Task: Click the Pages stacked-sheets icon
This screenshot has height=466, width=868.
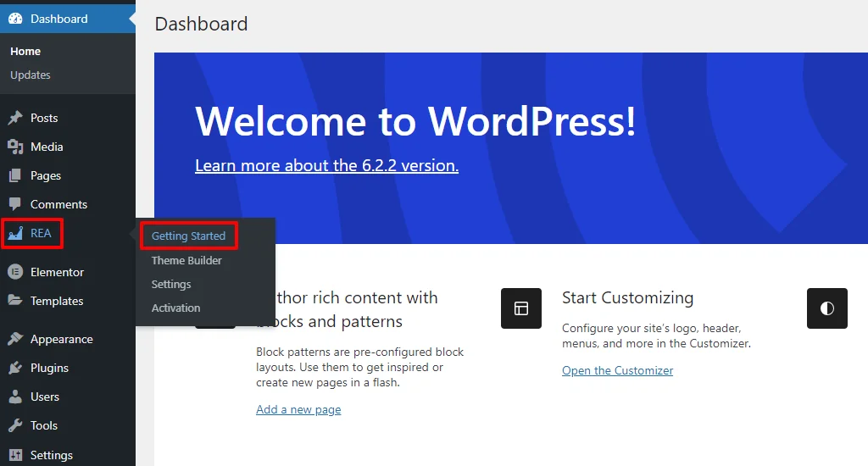Action: pyautogui.click(x=15, y=175)
